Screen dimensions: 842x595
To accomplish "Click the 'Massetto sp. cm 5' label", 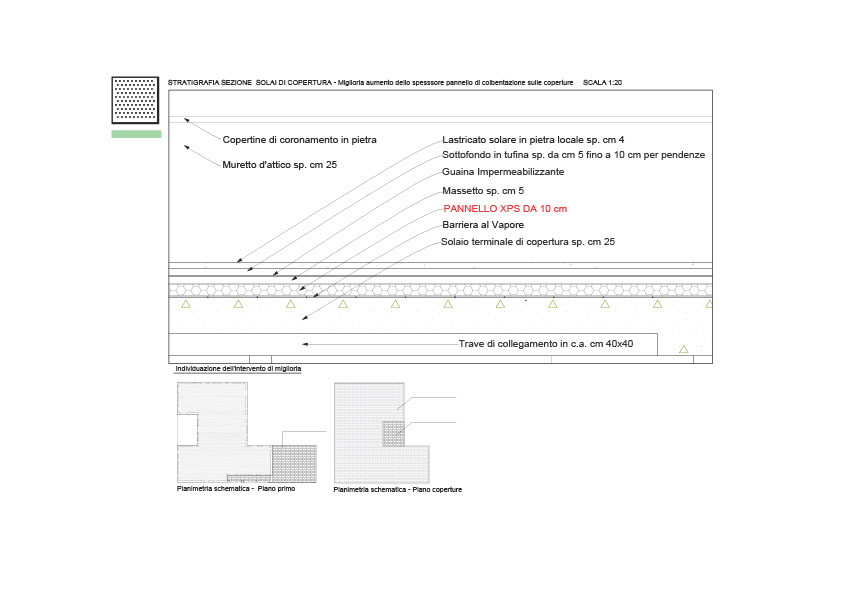I will pyautogui.click(x=483, y=190).
